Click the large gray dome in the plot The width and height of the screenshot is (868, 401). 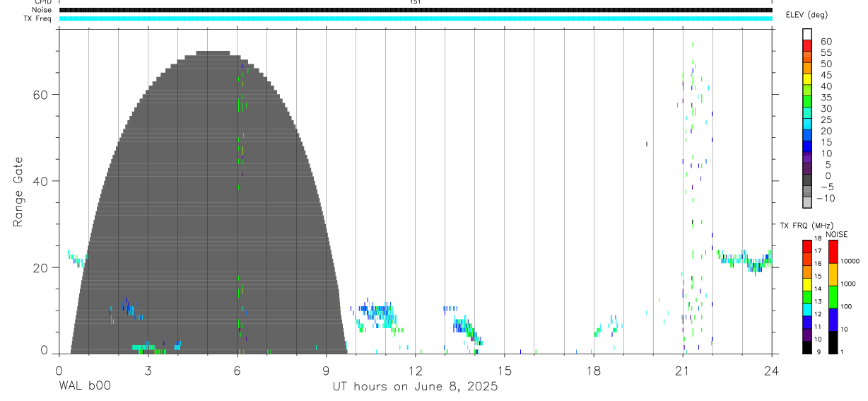coord(209,202)
